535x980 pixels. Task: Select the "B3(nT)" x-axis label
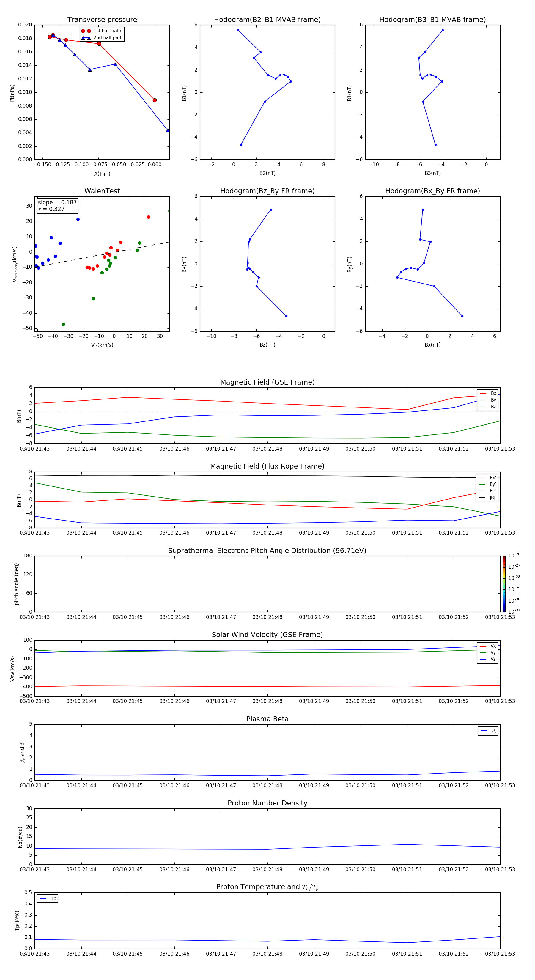click(432, 173)
